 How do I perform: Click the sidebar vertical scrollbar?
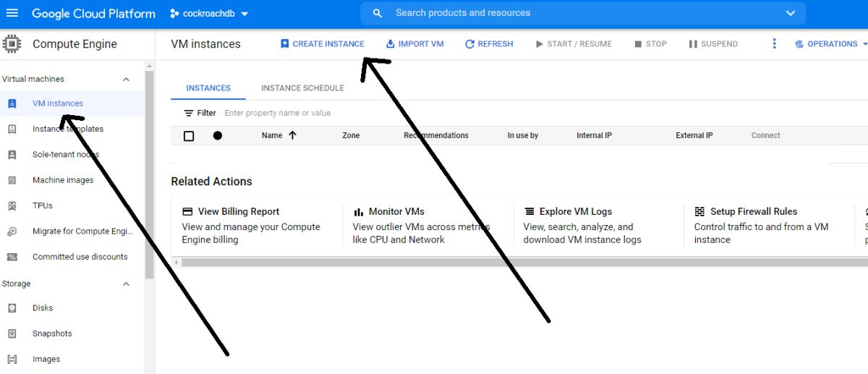pyautogui.click(x=149, y=175)
